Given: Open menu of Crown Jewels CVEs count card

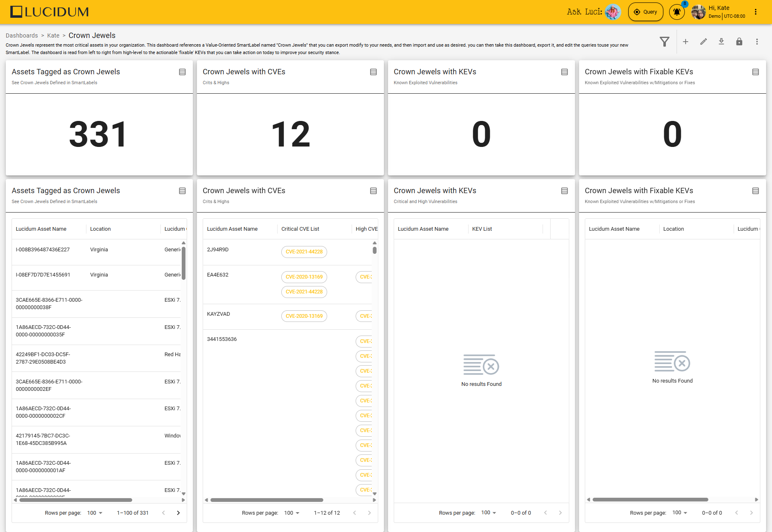Looking at the screenshot, I should pyautogui.click(x=373, y=72).
